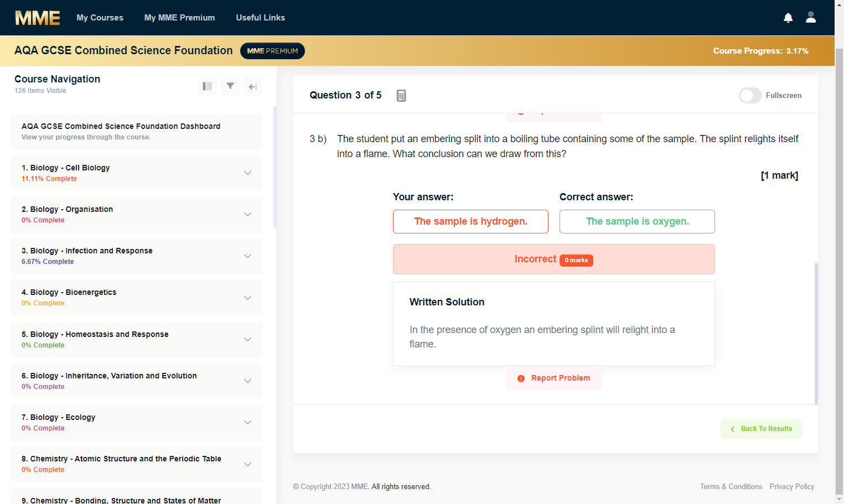This screenshot has width=844, height=504.
Task: Open the user account icon
Action: [x=811, y=17]
